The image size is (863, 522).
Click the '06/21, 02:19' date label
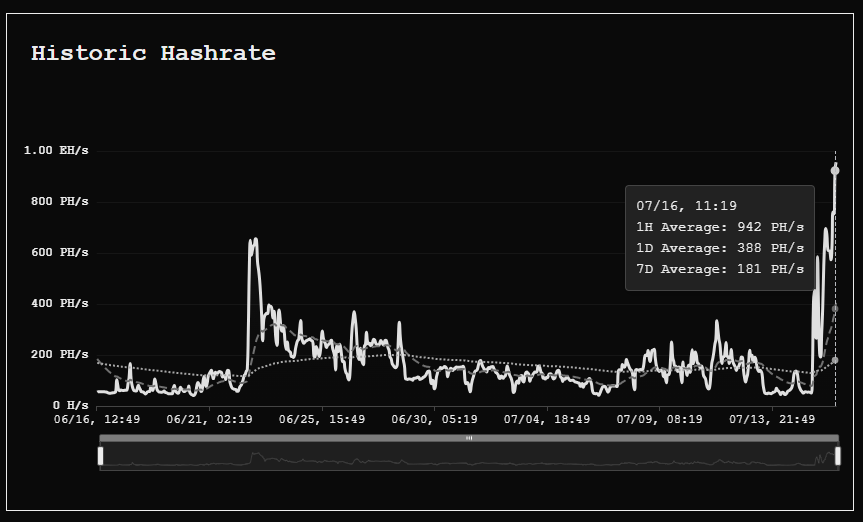coord(209,420)
